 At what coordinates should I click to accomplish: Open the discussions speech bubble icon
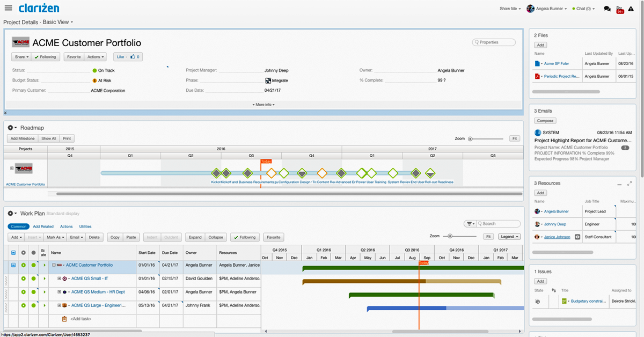(x=607, y=9)
